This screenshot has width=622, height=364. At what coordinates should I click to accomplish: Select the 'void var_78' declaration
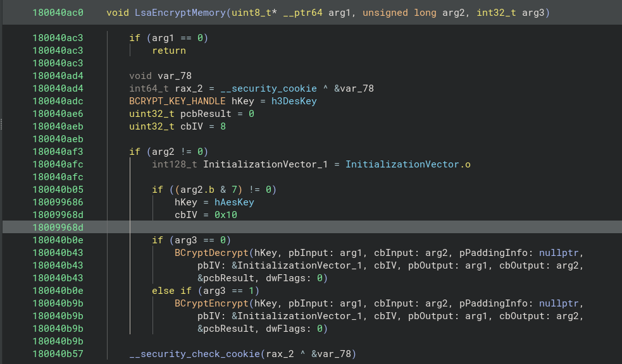point(160,76)
